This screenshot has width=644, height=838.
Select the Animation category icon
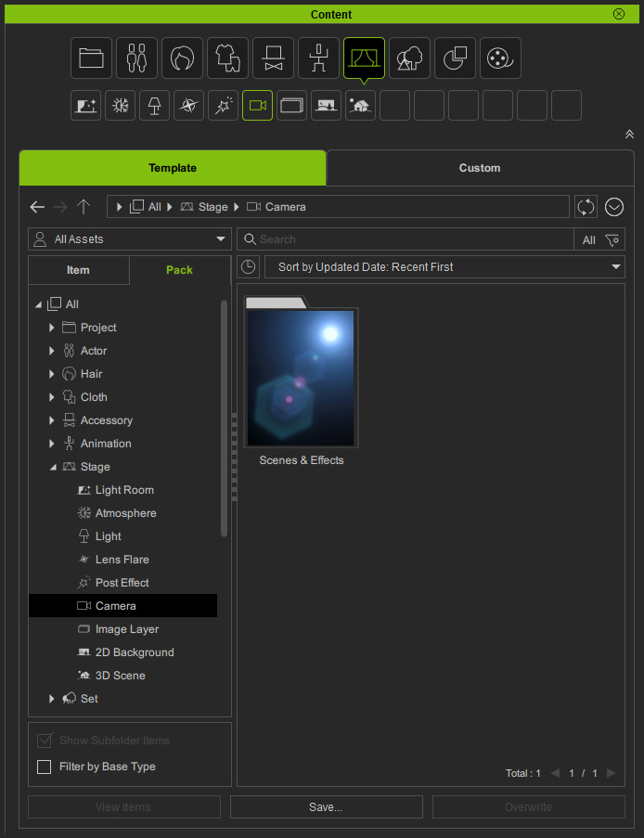[x=318, y=58]
